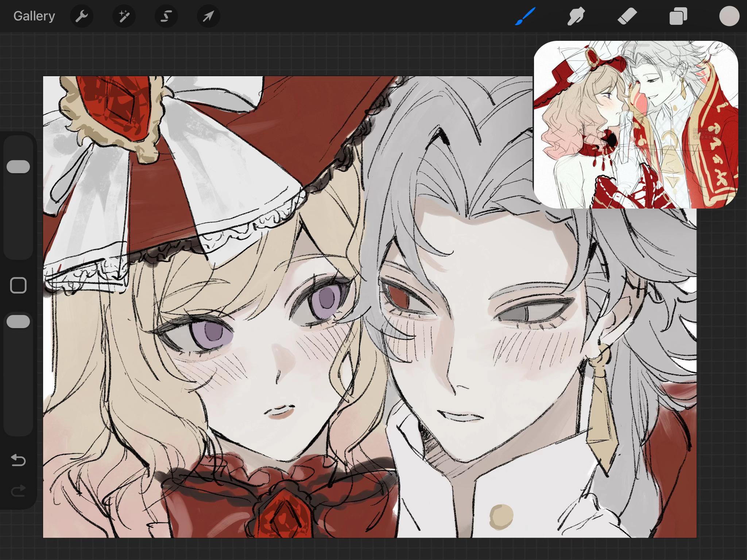Undo the last stroke
Image resolution: width=747 pixels, height=560 pixels.
coord(18,460)
